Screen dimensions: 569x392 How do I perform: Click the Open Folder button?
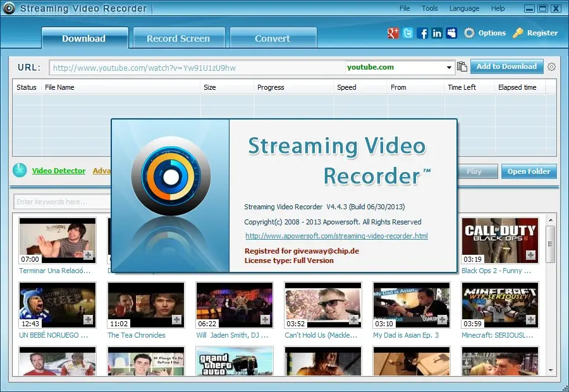529,171
